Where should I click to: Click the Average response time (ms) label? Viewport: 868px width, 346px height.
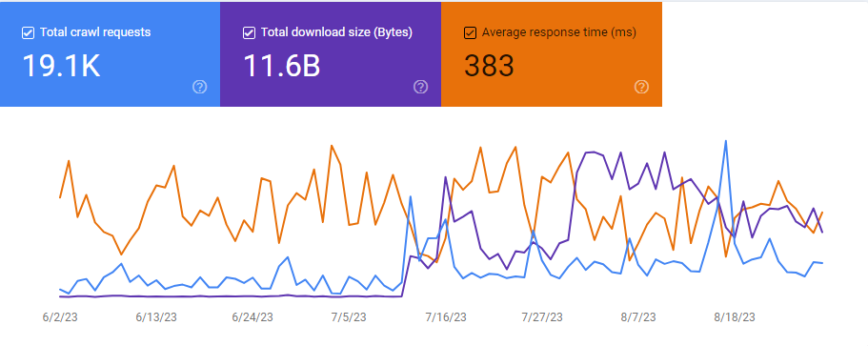click(x=559, y=32)
